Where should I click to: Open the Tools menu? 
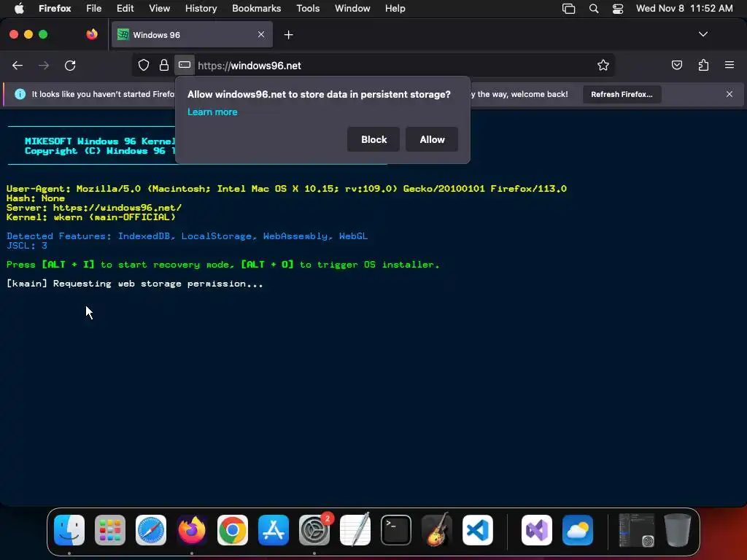308,9
